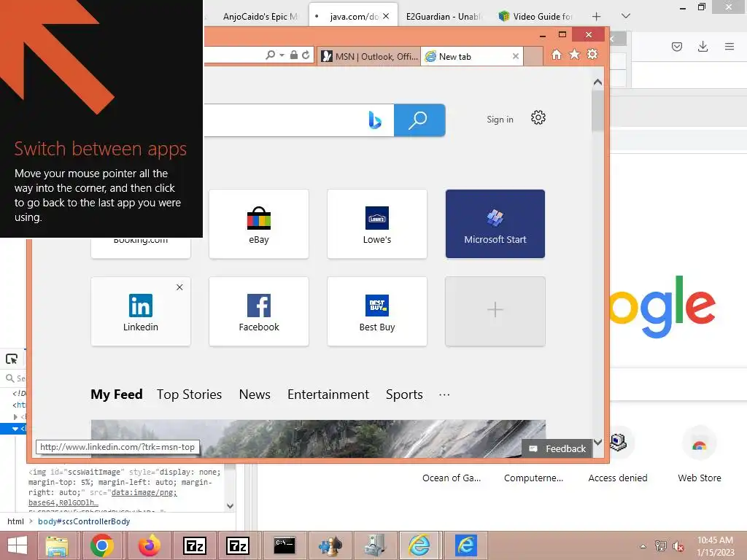
Task: Open Firefox from the taskbar
Action: [x=149, y=545]
